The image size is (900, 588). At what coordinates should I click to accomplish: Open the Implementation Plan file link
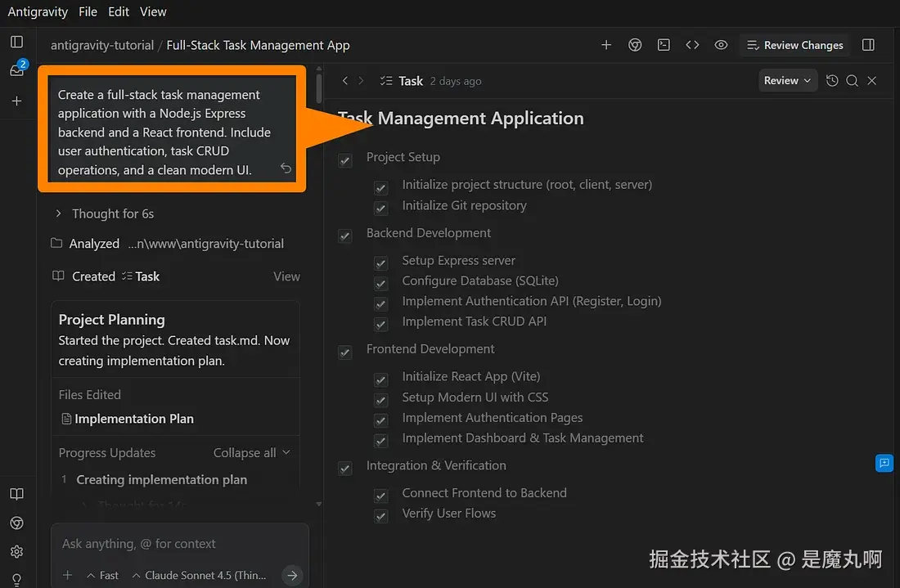click(133, 419)
